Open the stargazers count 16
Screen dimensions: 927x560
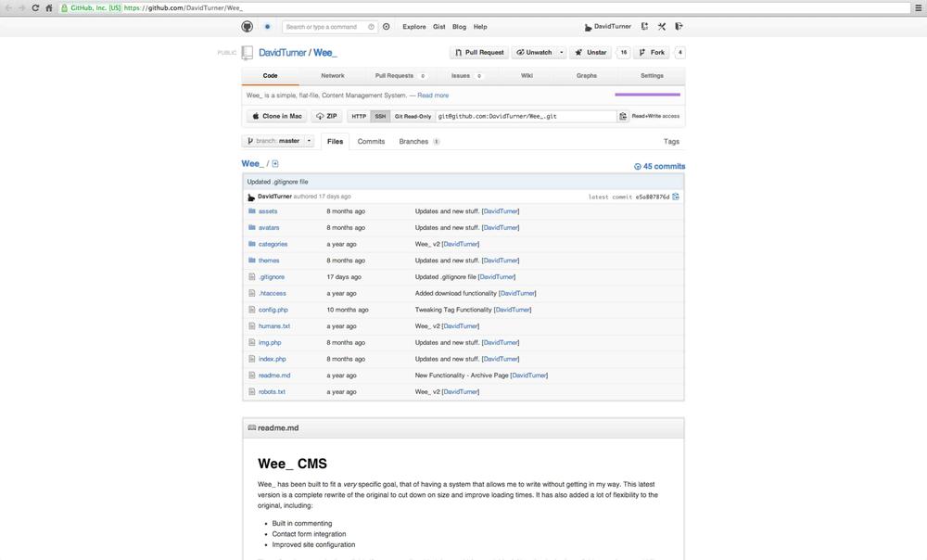pos(623,53)
